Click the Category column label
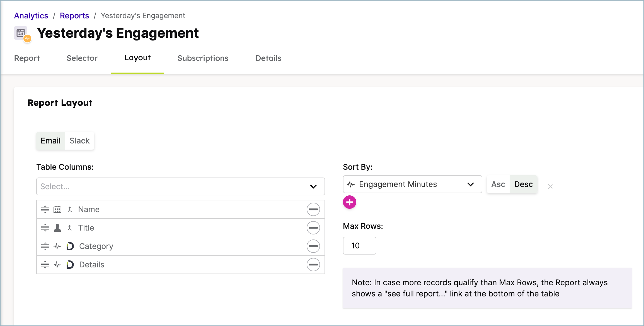Image resolution: width=644 pixels, height=326 pixels. [x=96, y=246]
